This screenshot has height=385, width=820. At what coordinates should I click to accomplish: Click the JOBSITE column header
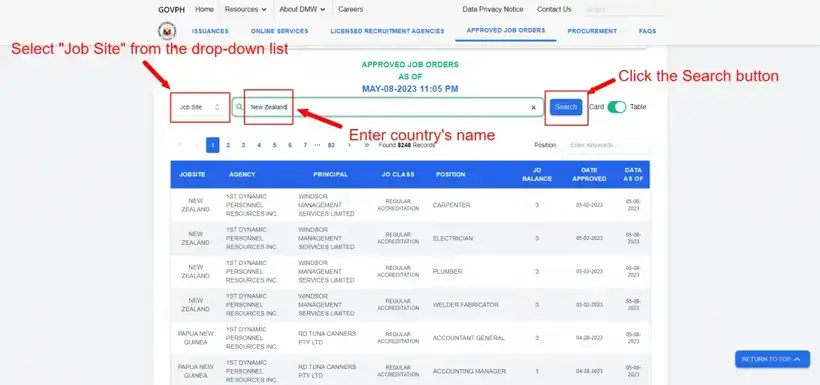click(x=192, y=174)
